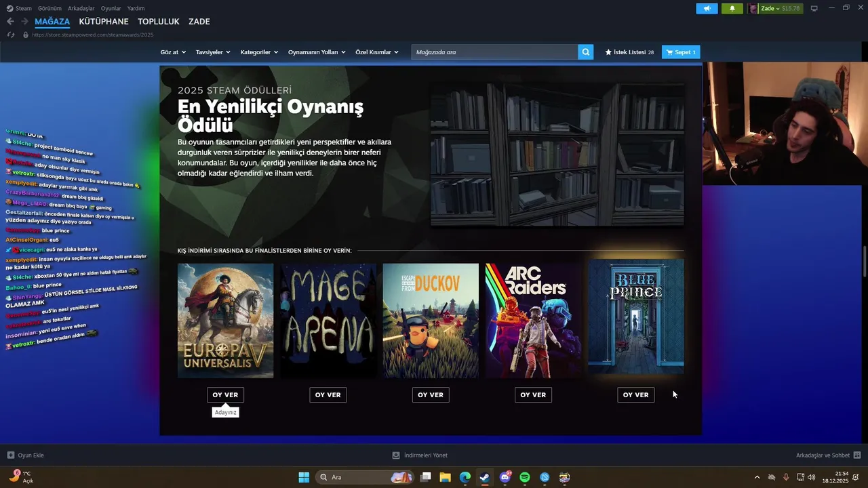Viewport: 868px width, 488px height.
Task: Open Spotify from the taskbar
Action: tap(524, 477)
